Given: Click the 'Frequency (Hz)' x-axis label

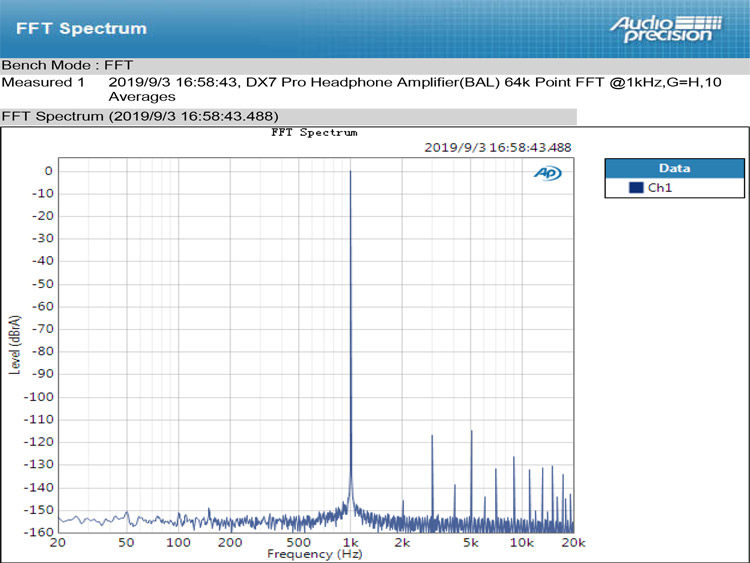Looking at the screenshot, I should pyautogui.click(x=315, y=554).
